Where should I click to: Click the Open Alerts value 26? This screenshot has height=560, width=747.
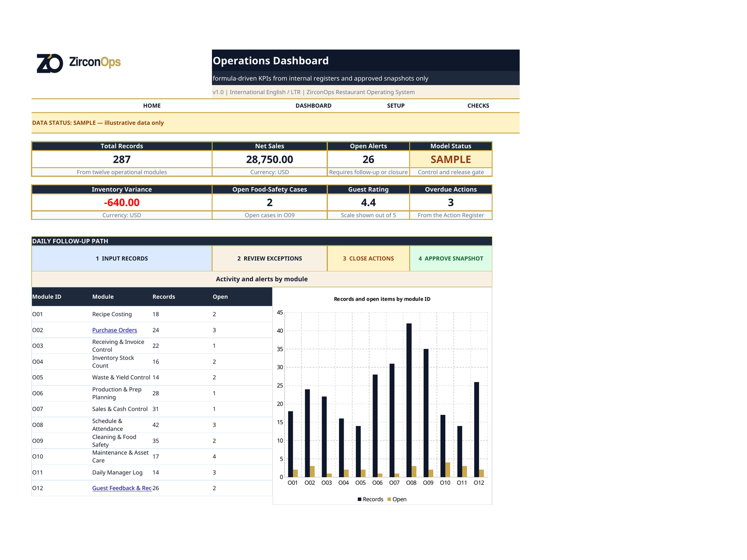[x=368, y=160]
